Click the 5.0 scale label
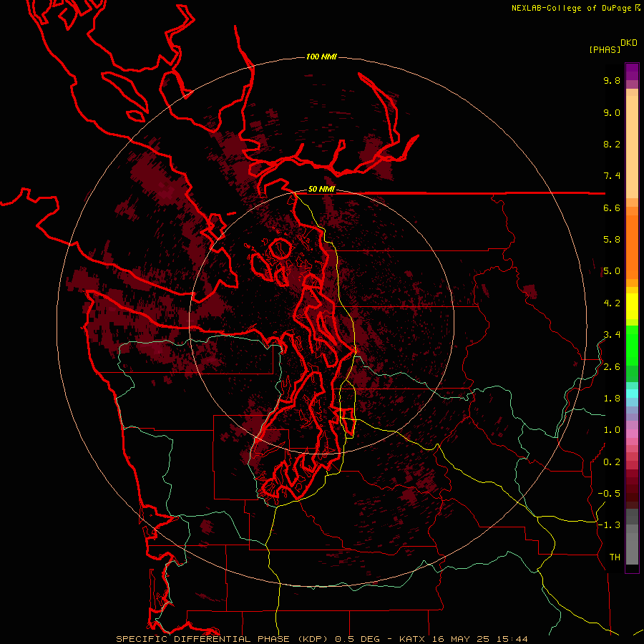 tap(612, 271)
